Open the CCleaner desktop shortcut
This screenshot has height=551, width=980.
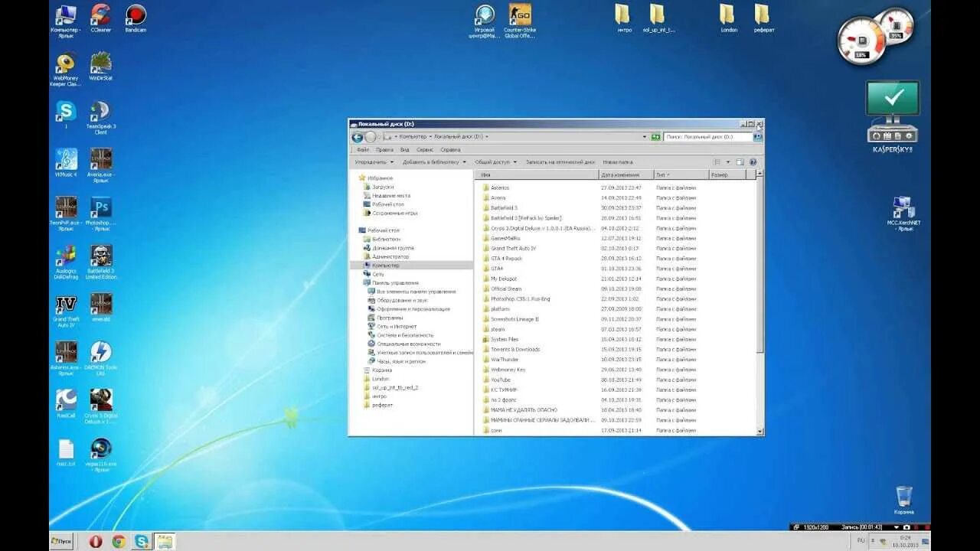(100, 19)
